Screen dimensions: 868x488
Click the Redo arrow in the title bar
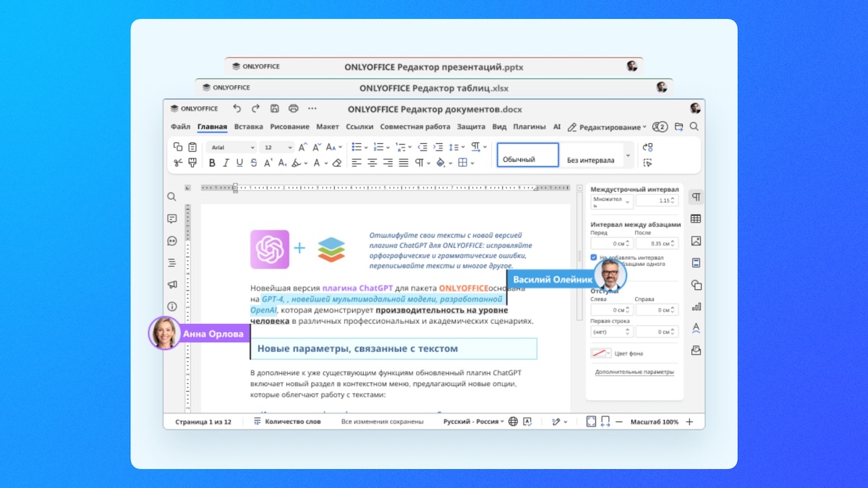pos(255,108)
